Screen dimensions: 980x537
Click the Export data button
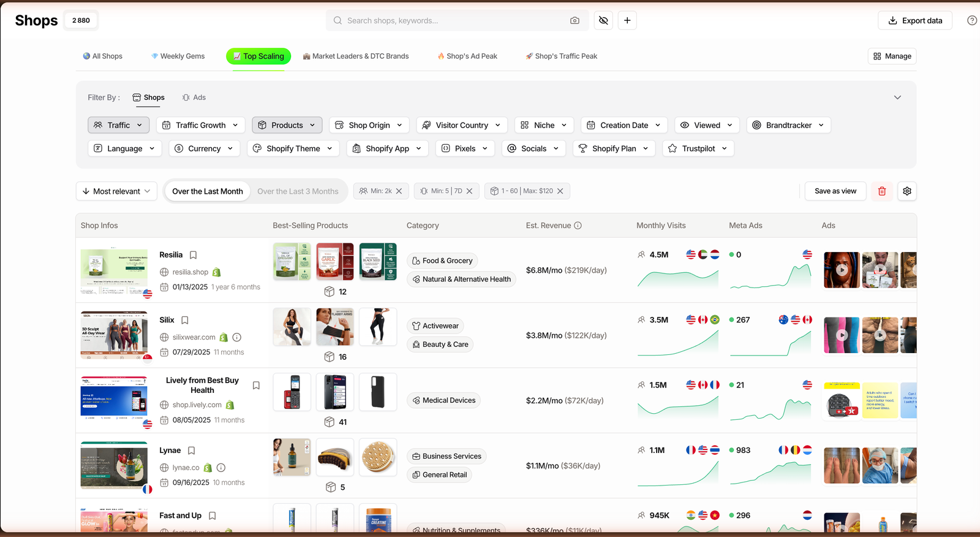(915, 20)
